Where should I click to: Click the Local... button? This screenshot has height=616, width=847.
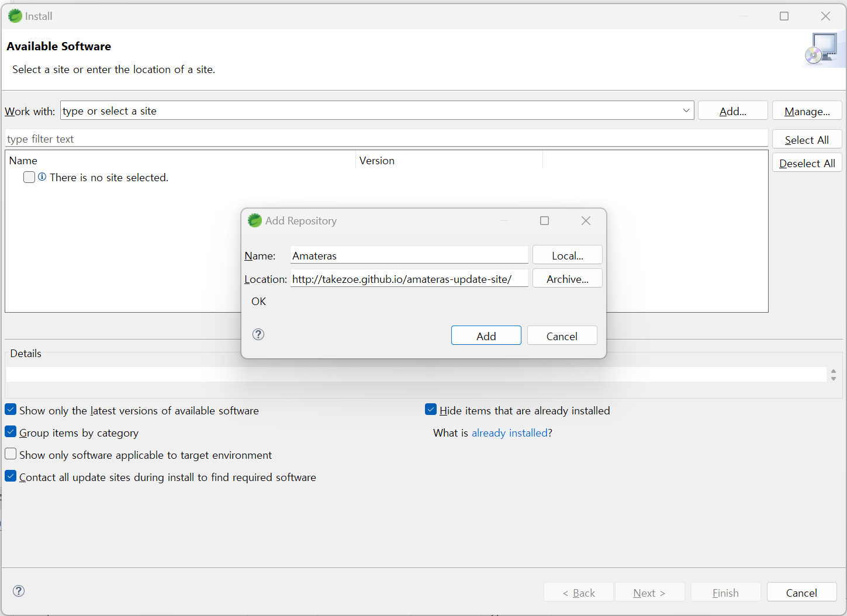click(x=568, y=255)
